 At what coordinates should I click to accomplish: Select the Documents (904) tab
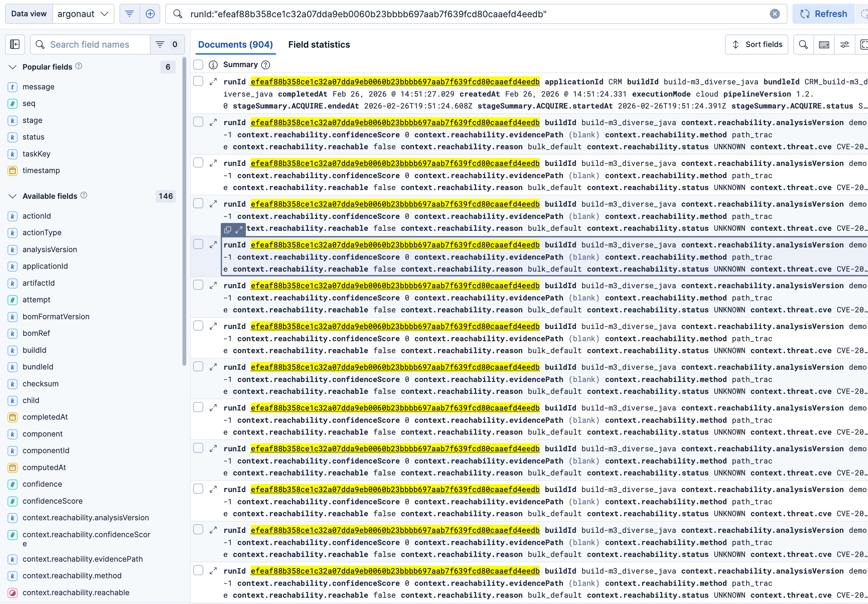point(235,45)
